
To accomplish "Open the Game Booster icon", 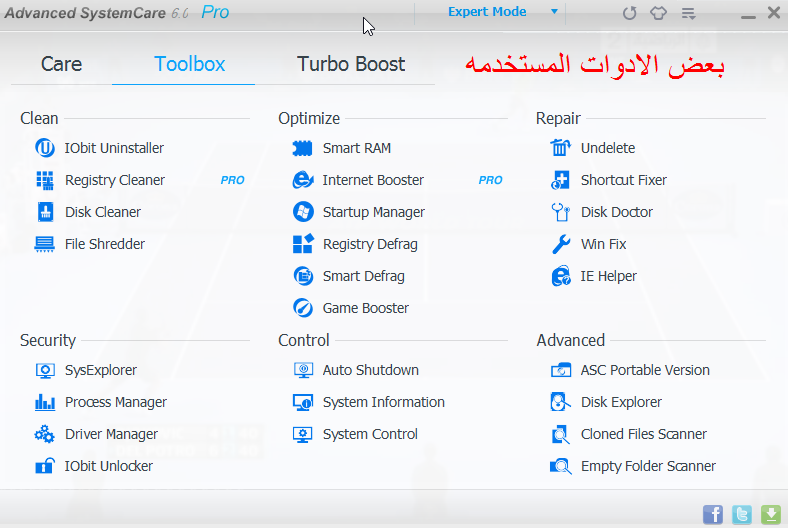I will pyautogui.click(x=303, y=308).
